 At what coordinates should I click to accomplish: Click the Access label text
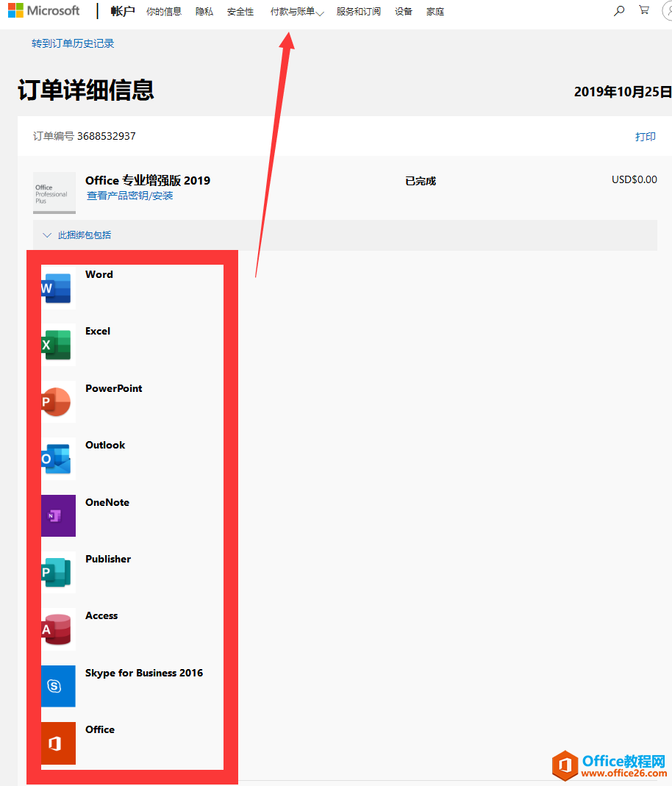coord(101,615)
